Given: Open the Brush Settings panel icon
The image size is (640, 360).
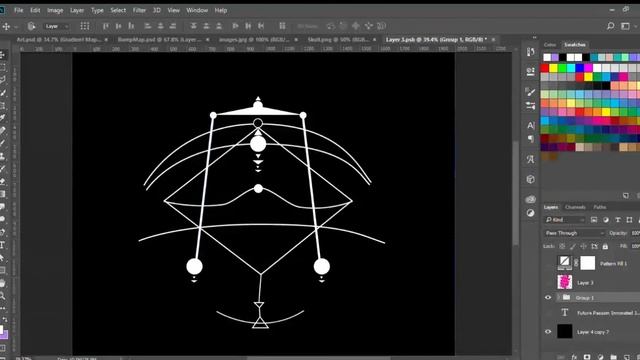Looking at the screenshot, I should click(x=530, y=92).
